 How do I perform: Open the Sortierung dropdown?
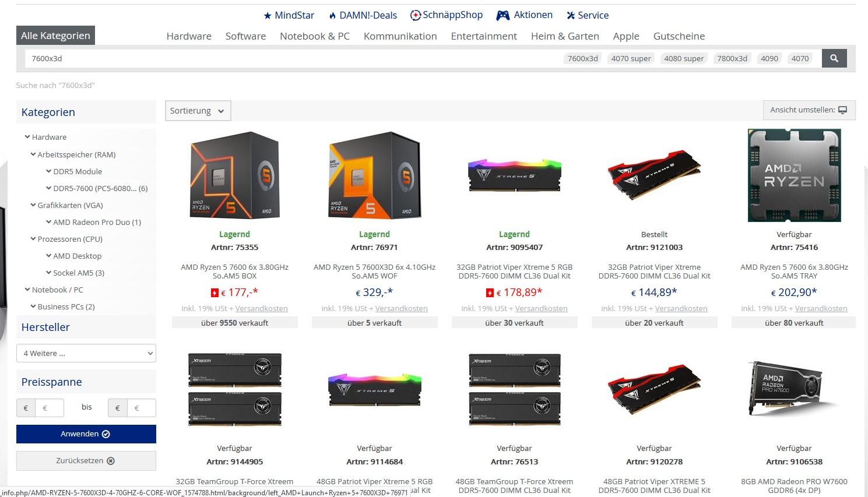(198, 111)
